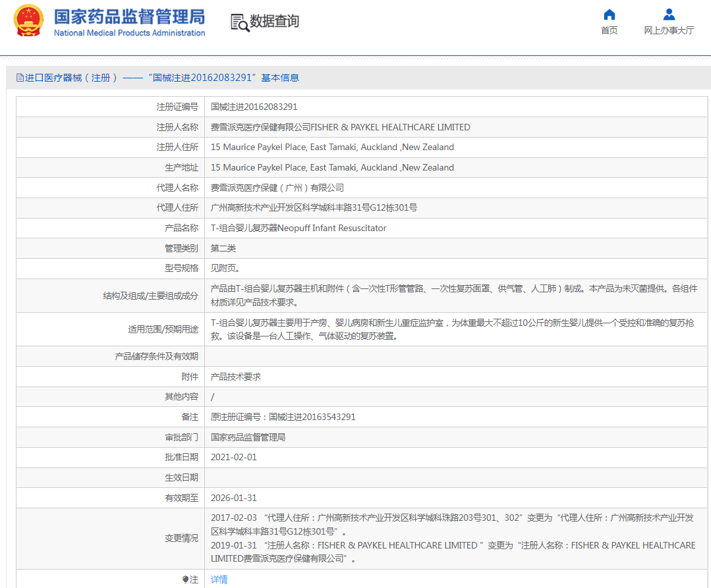
Task: Click the approval date 2021-02-01
Action: click(234, 458)
